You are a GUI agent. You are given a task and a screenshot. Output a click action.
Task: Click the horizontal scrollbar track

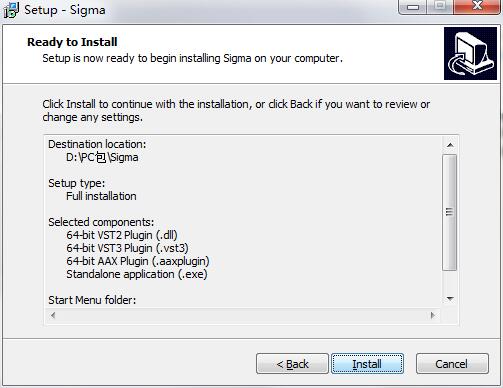243,315
